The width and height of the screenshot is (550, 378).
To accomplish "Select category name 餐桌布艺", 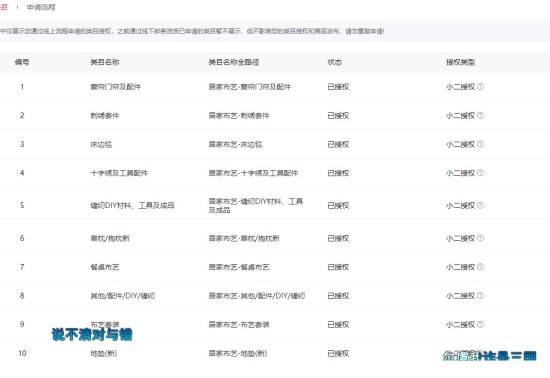I will pos(105,267).
